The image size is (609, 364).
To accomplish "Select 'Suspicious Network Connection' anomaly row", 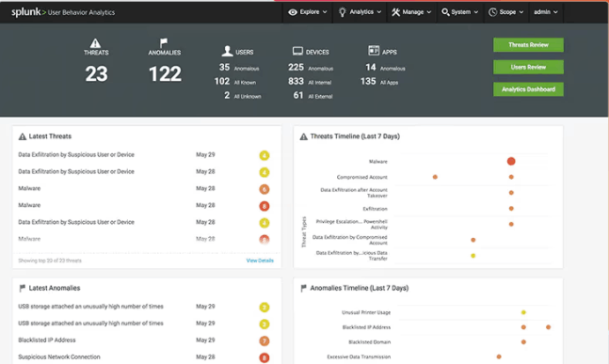I will click(144, 357).
